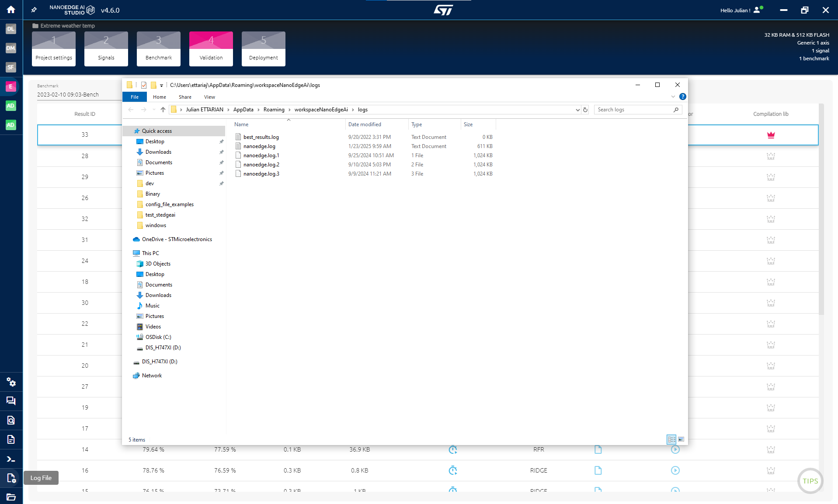Click the crown compilation icon for result 33
Screen dimensions: 838x504
[x=770, y=135]
